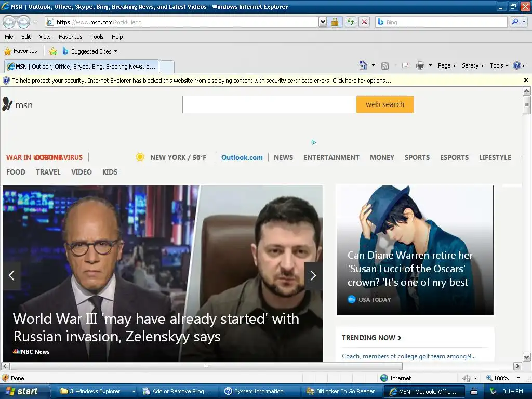
Task: Open TRENDING NOW section
Action: [371, 338]
